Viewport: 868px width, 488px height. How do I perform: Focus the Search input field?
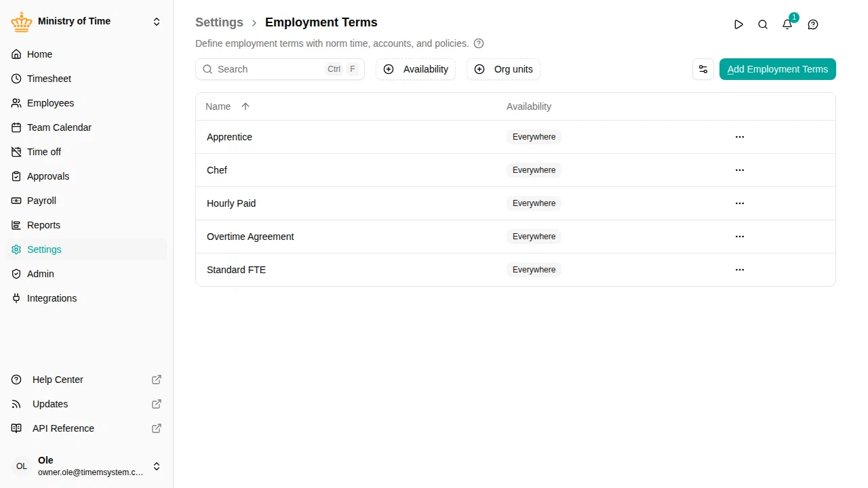(x=280, y=69)
